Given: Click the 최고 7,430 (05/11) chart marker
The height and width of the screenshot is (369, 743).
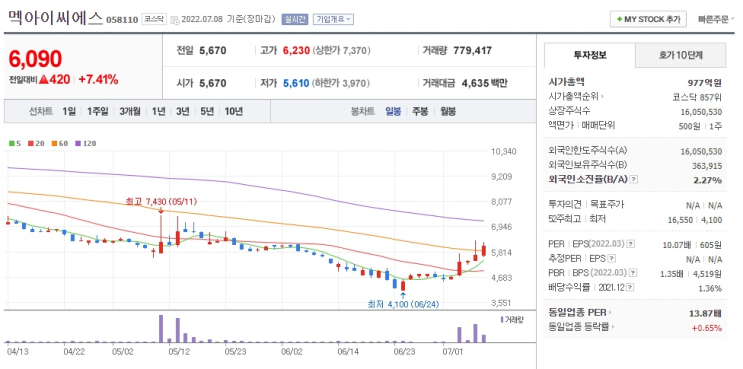Looking at the screenshot, I should (x=161, y=202).
